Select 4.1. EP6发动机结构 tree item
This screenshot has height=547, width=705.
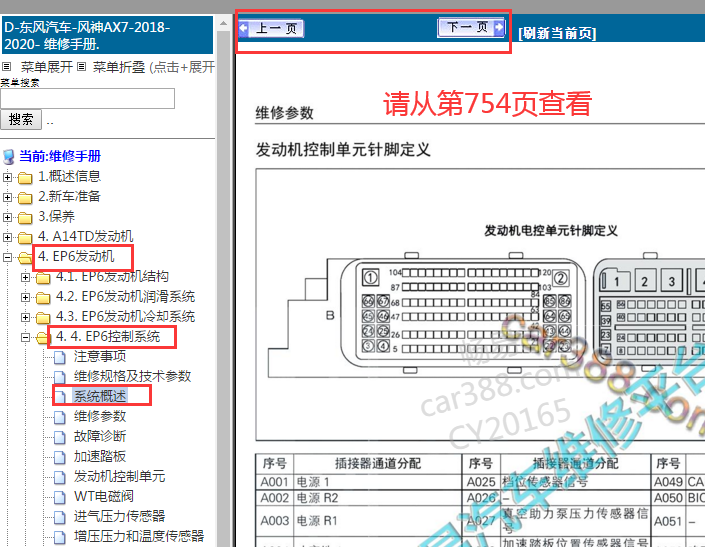(112, 276)
